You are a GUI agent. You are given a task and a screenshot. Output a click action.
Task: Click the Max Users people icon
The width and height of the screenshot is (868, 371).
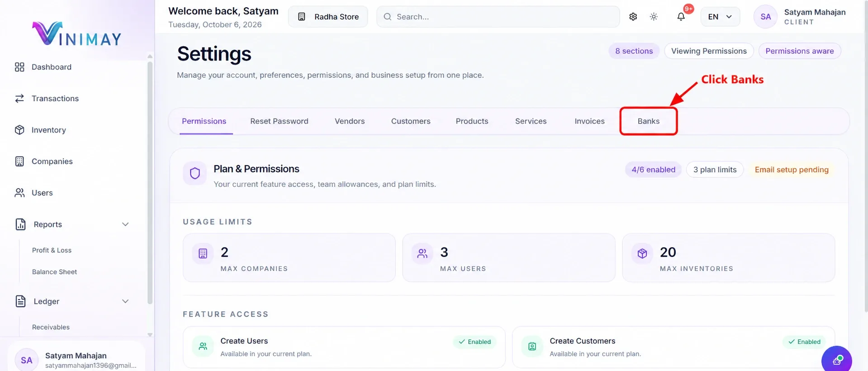(x=422, y=253)
